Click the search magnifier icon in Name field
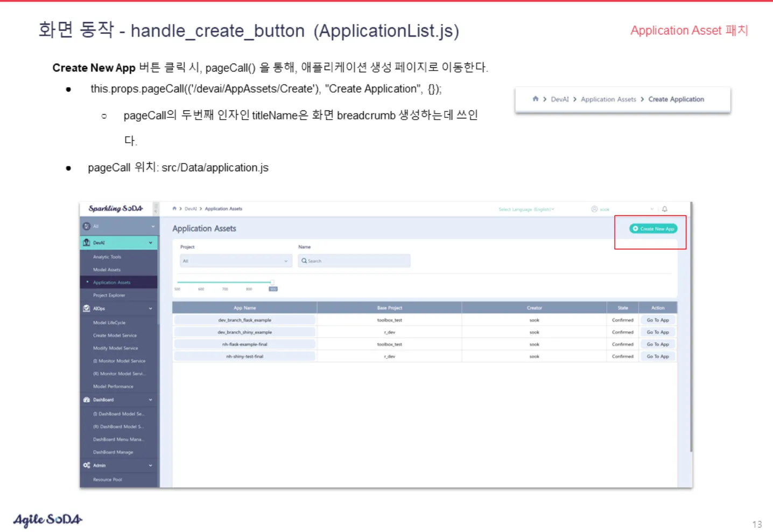The height and width of the screenshot is (532, 773). (x=304, y=261)
